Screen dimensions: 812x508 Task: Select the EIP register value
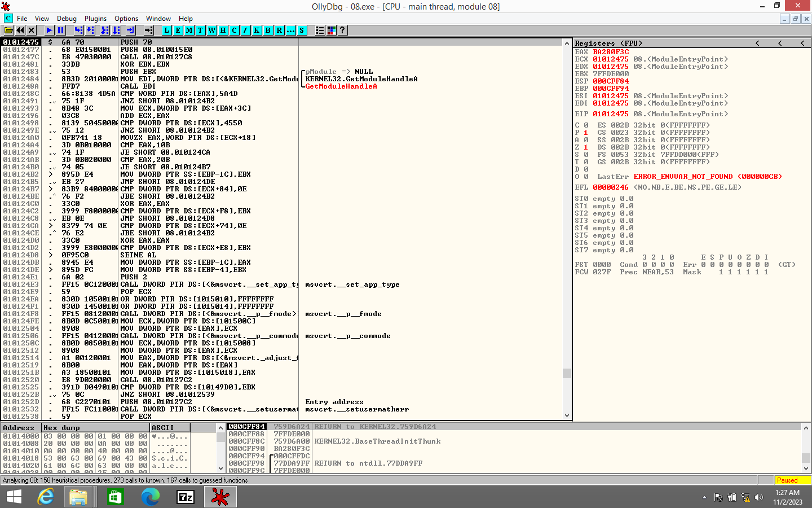[x=610, y=114]
